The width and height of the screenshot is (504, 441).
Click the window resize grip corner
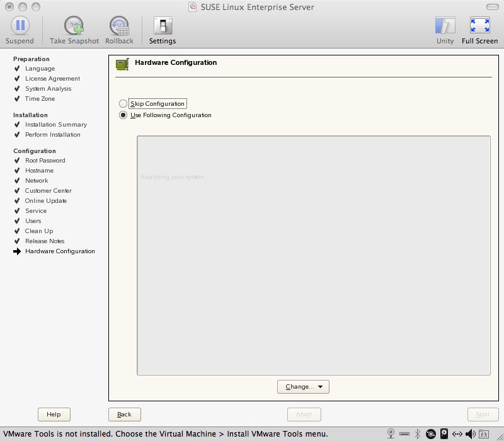(x=500, y=437)
